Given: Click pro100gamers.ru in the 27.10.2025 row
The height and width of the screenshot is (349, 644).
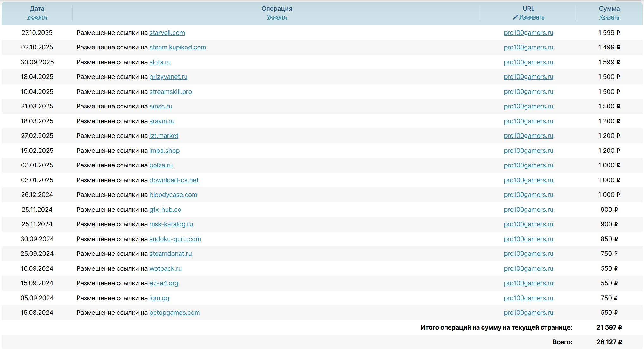Looking at the screenshot, I should 528,33.
